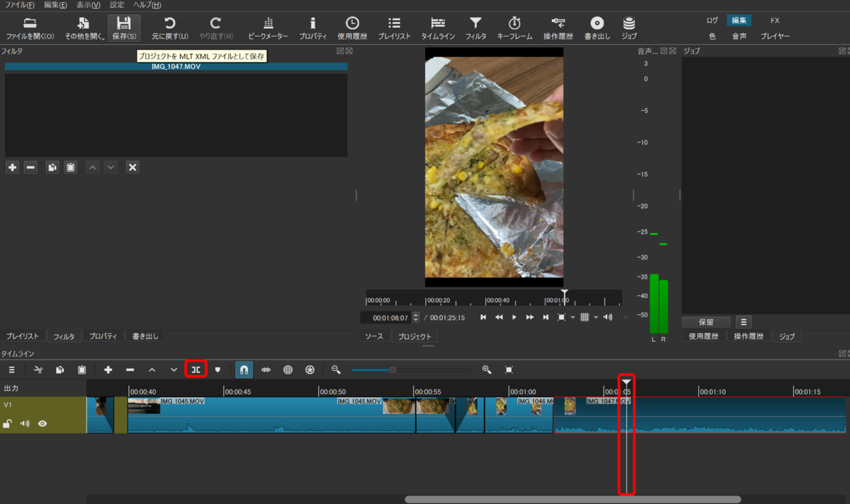850x504 pixels.
Task: Undo the last action with 元に戻す
Action: click(170, 28)
